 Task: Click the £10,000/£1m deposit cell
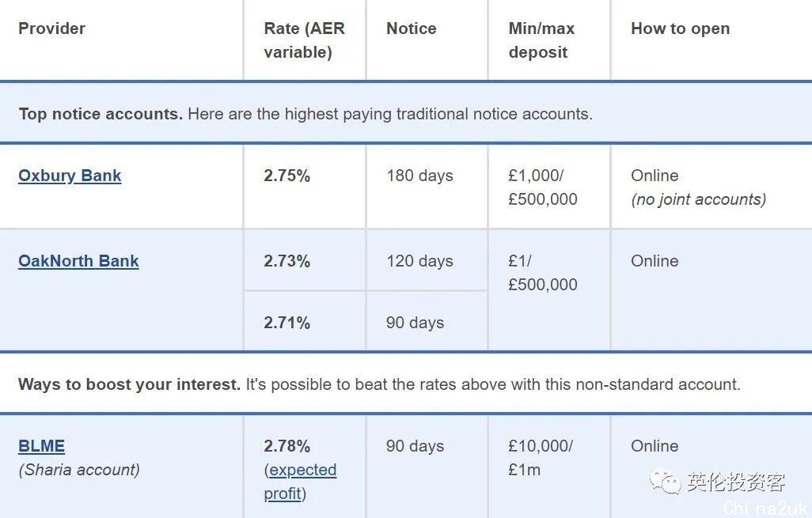click(x=541, y=458)
